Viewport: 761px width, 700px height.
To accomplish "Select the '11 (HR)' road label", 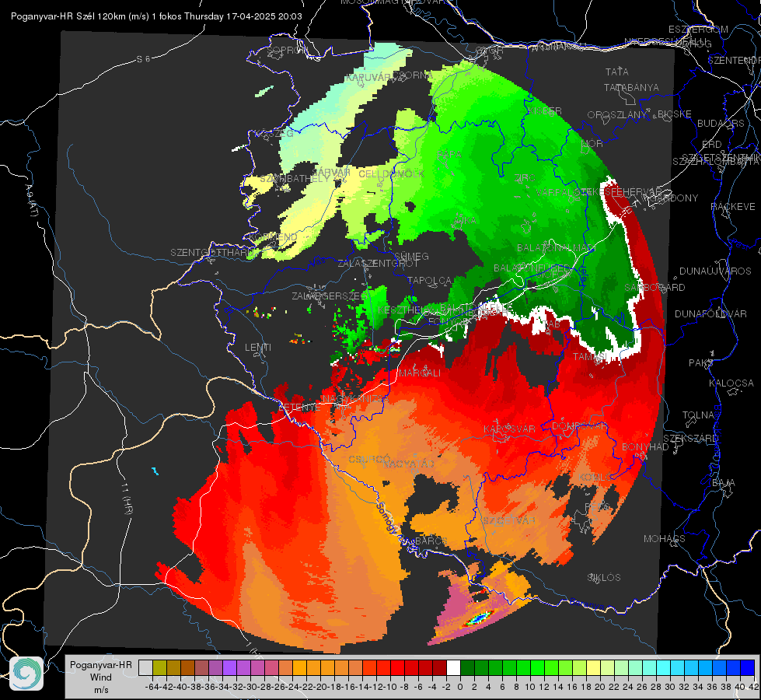I will click(x=126, y=499).
